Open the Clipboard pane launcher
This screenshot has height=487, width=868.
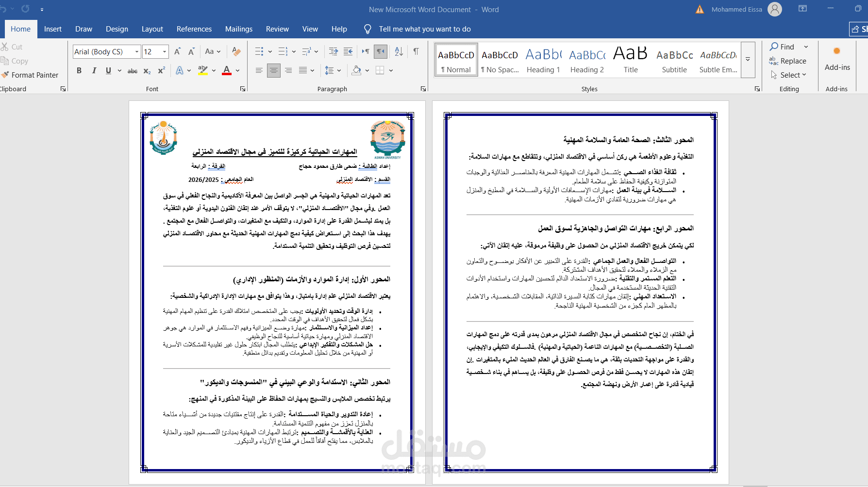[63, 89]
